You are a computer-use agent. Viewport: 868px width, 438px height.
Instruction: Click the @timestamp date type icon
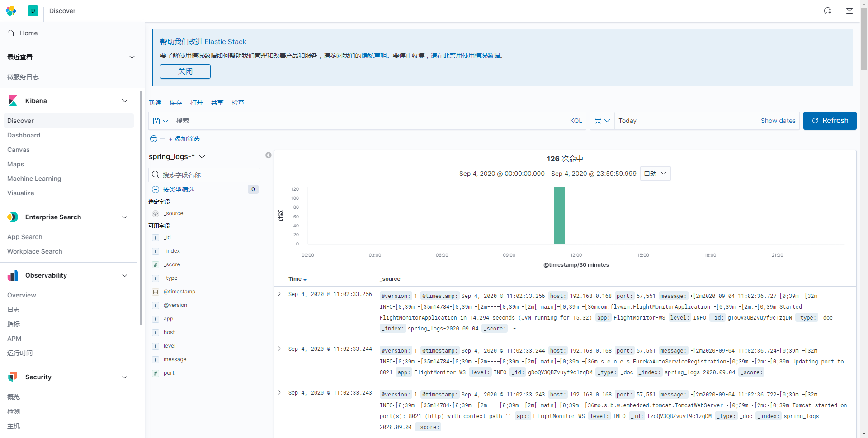pos(156,292)
